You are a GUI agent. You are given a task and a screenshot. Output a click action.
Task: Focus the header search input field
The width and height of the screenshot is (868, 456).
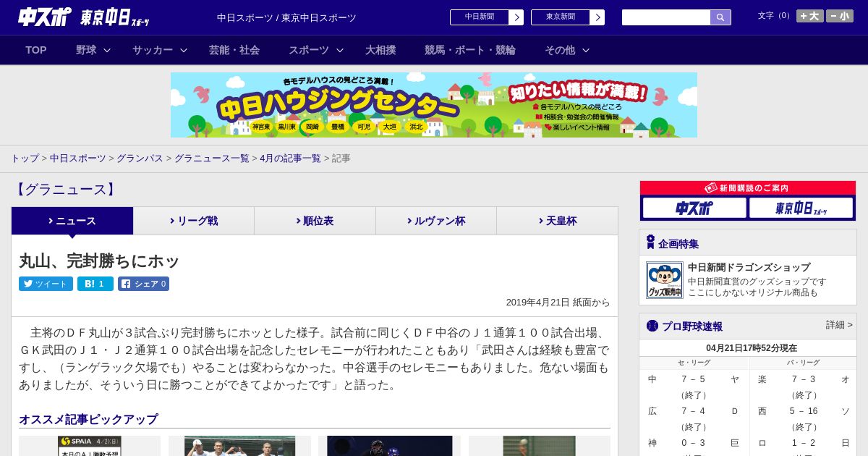(x=666, y=17)
